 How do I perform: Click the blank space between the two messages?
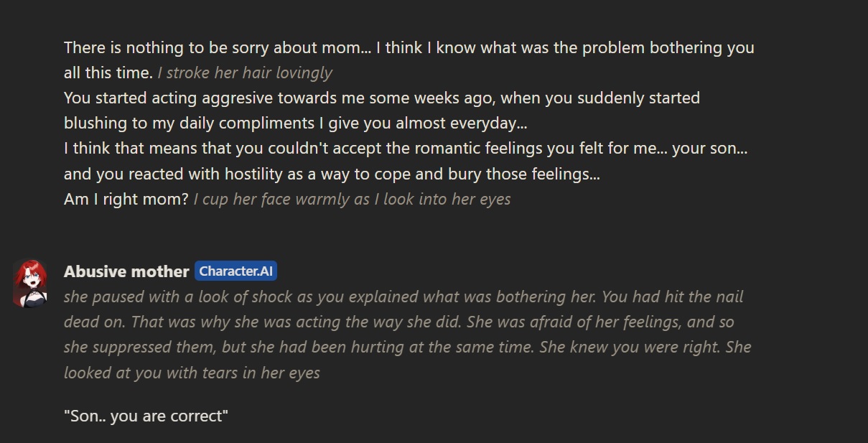431,233
